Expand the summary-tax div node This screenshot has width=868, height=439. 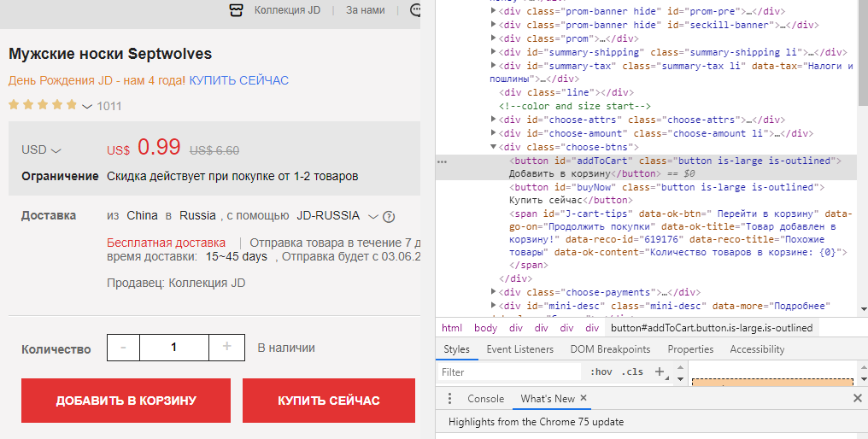pos(493,66)
